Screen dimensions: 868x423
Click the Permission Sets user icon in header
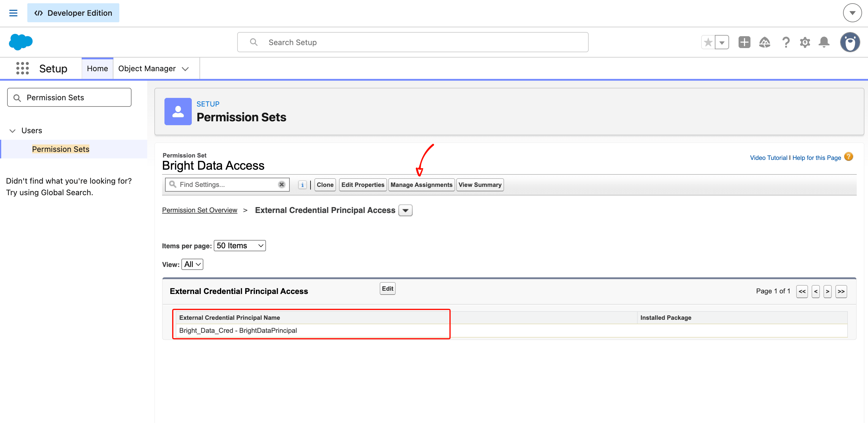tap(178, 112)
